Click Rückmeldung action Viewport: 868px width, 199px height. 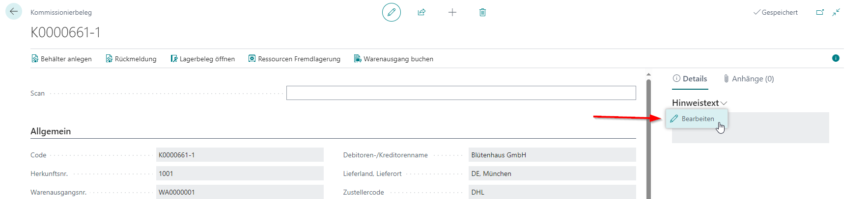pos(131,59)
